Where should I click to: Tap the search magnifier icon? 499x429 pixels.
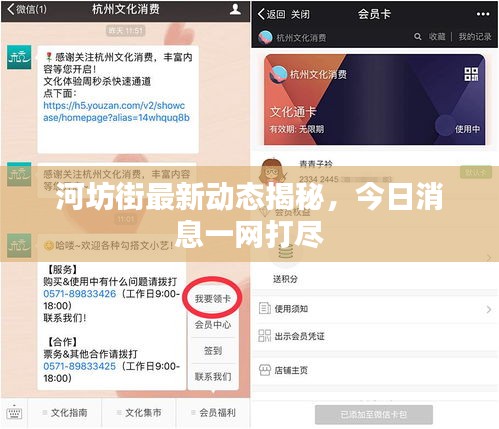point(417,36)
